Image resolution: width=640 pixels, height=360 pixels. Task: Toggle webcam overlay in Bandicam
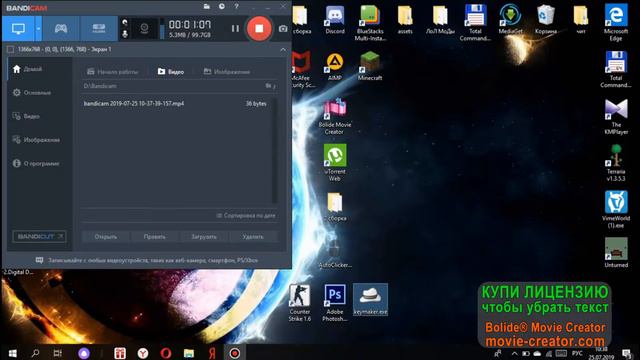pyautogui.click(x=144, y=28)
